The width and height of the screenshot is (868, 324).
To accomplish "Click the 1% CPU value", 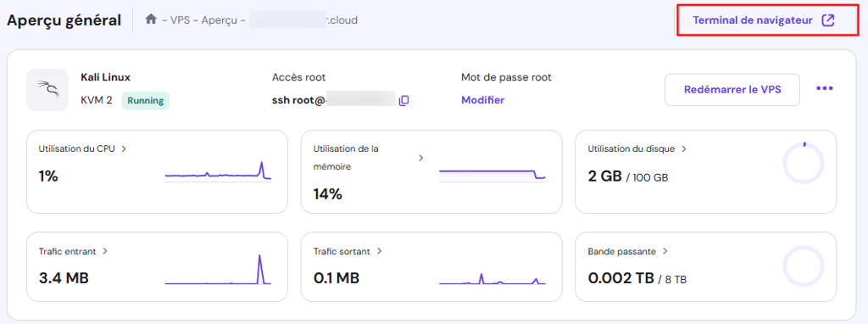I will (x=48, y=176).
